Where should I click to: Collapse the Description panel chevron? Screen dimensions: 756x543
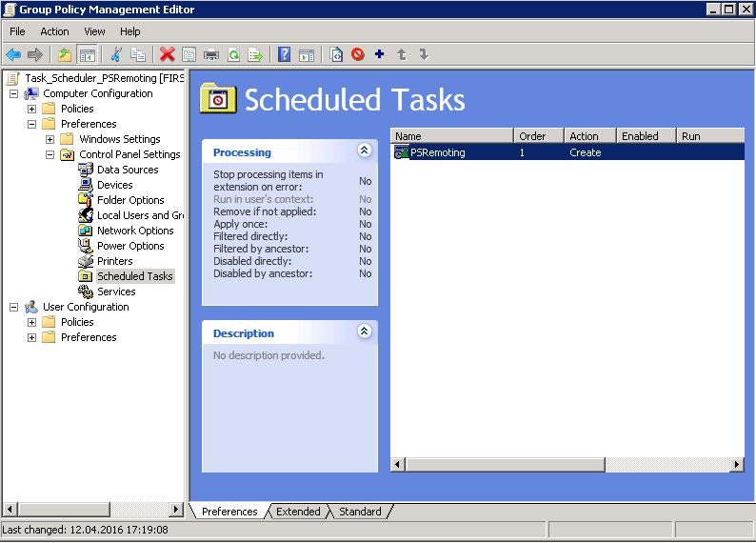point(364,332)
